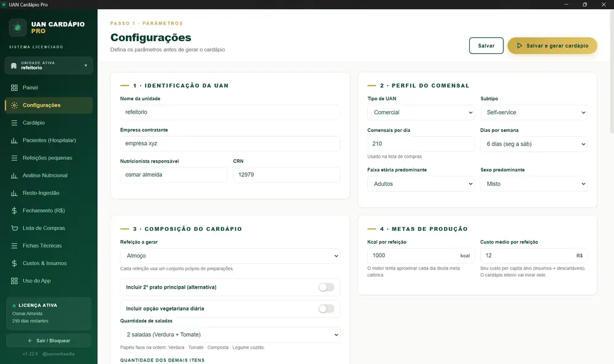Click the green Licença Ativa status dot
This screenshot has height=364, width=614.
(x=14, y=306)
